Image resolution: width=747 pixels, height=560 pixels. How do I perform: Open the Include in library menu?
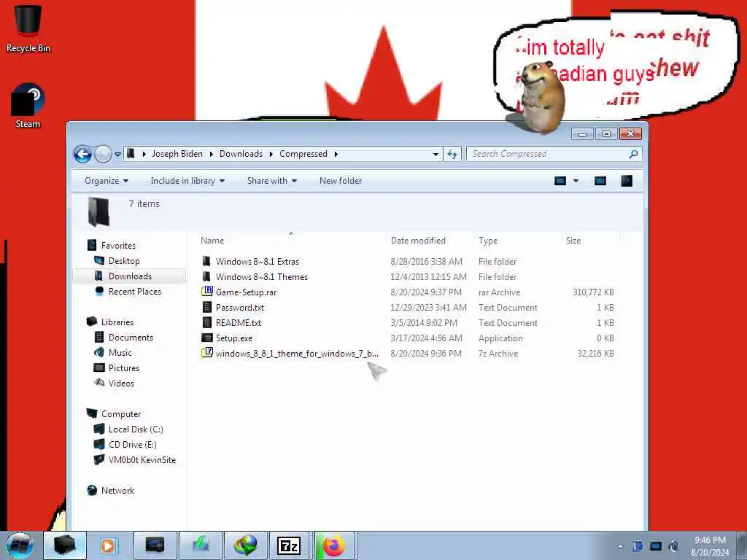187,181
